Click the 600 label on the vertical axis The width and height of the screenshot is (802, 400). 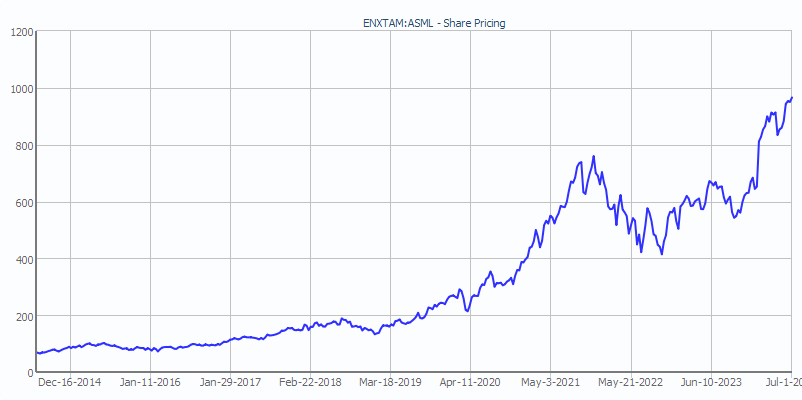pos(24,203)
